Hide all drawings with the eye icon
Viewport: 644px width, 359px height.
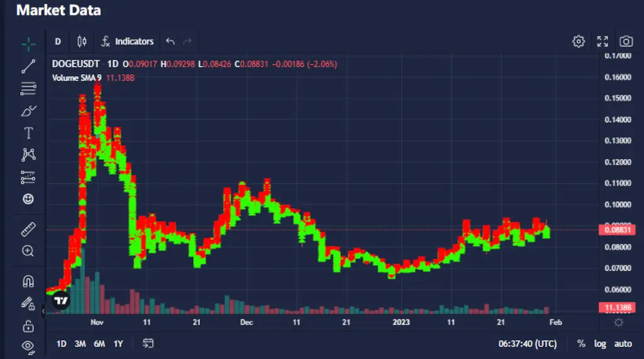point(28,345)
